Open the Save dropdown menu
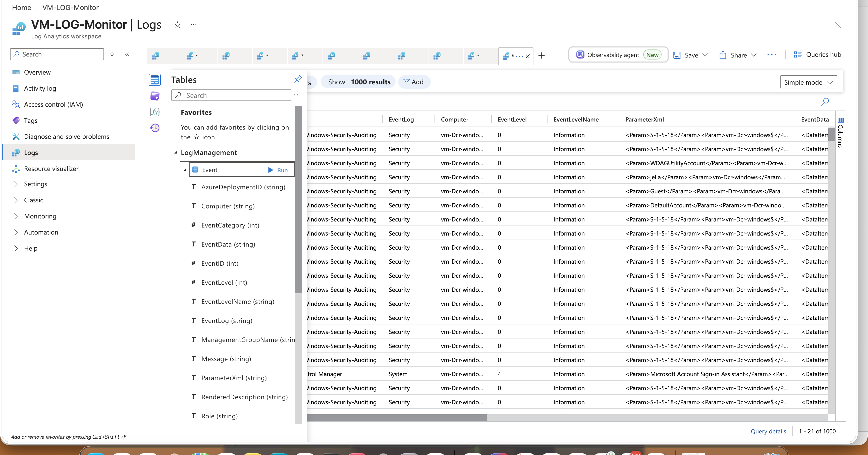 [x=705, y=55]
